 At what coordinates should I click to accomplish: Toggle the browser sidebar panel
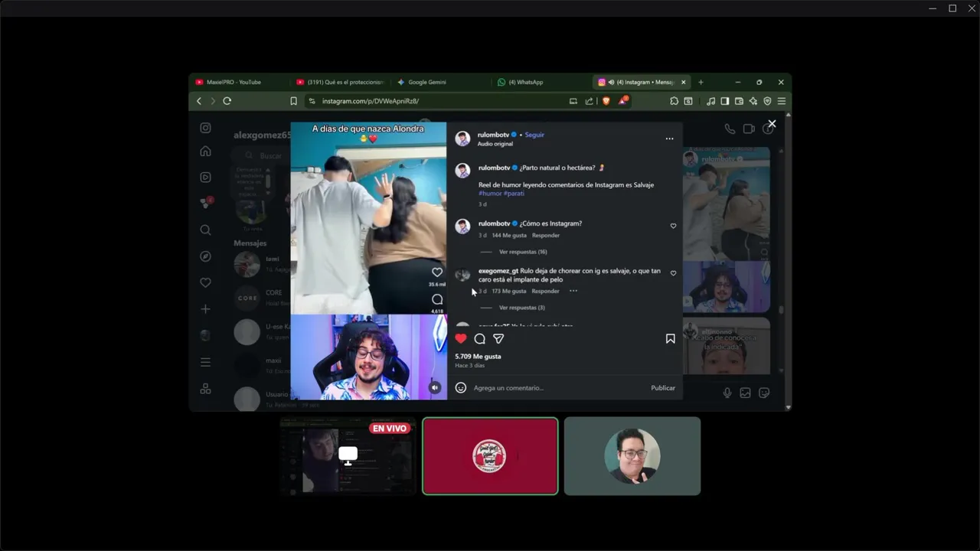724,101
